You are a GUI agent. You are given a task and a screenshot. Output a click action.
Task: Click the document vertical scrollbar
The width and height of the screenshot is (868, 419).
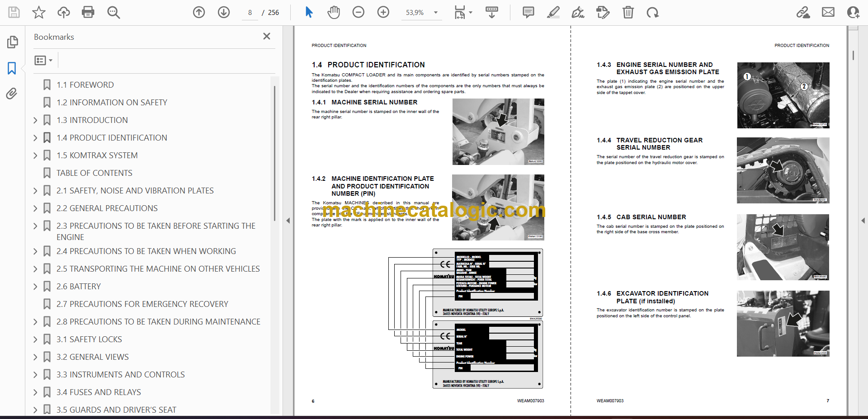click(853, 55)
